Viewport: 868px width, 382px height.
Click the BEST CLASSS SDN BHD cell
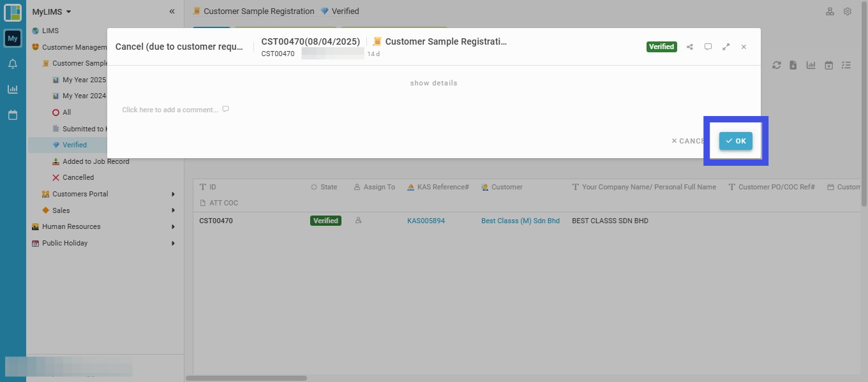point(610,221)
